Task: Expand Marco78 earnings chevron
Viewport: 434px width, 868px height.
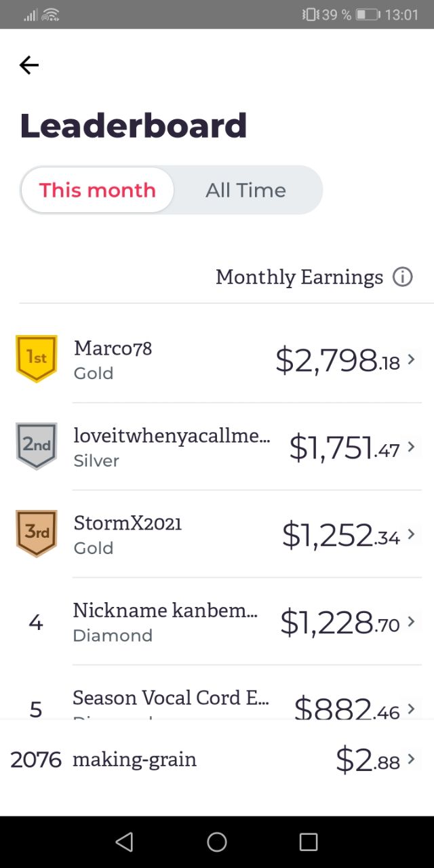Action: pos(411,359)
